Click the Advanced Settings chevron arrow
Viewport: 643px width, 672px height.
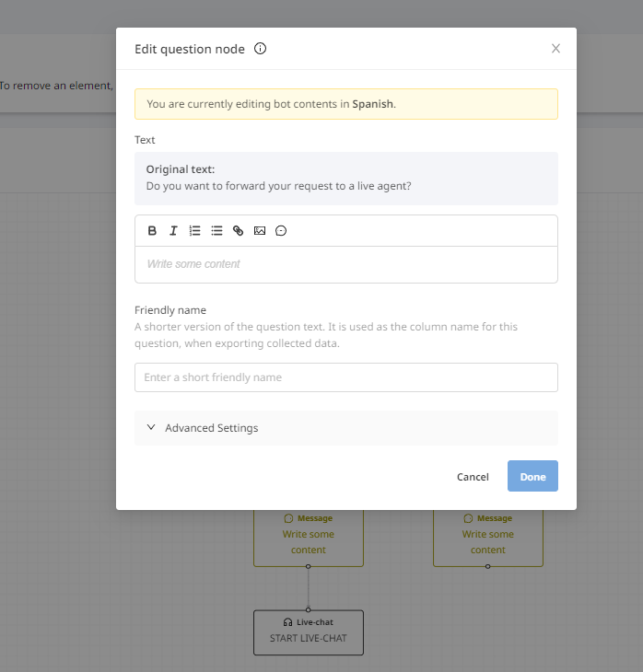point(151,427)
